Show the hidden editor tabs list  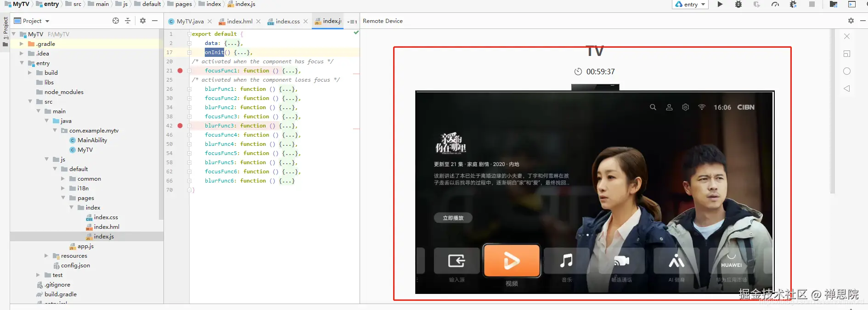click(x=352, y=21)
